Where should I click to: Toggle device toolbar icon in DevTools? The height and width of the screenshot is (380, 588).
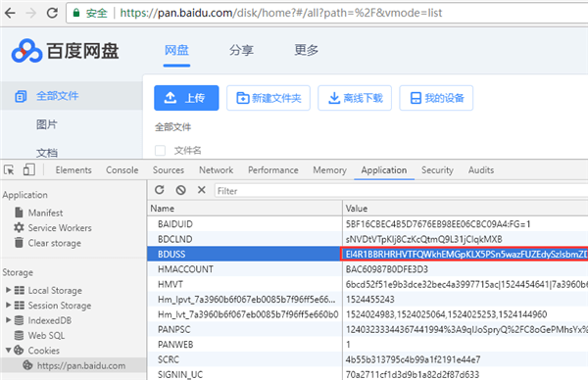(28, 169)
